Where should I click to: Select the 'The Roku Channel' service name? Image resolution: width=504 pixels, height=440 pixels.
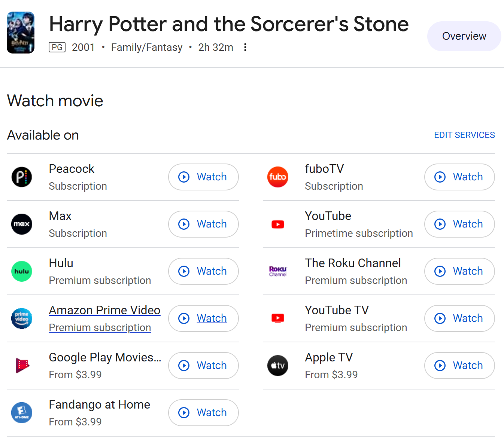point(353,263)
